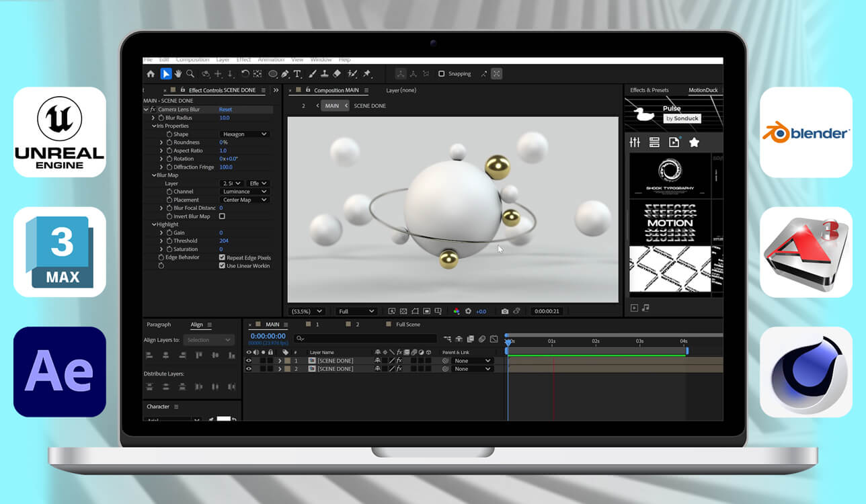Click the work area end handle
866x504 pixels.
point(687,351)
